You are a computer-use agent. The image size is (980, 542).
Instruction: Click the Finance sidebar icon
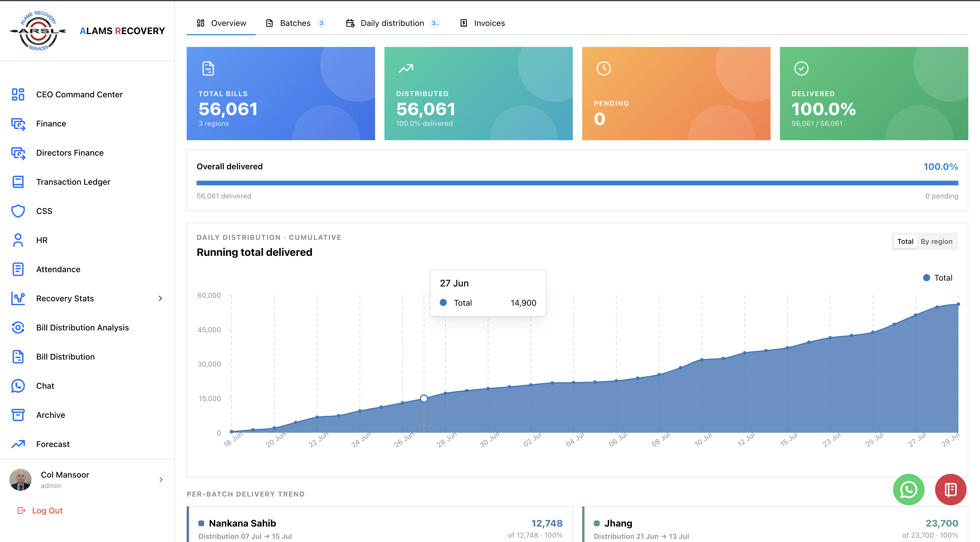18,124
